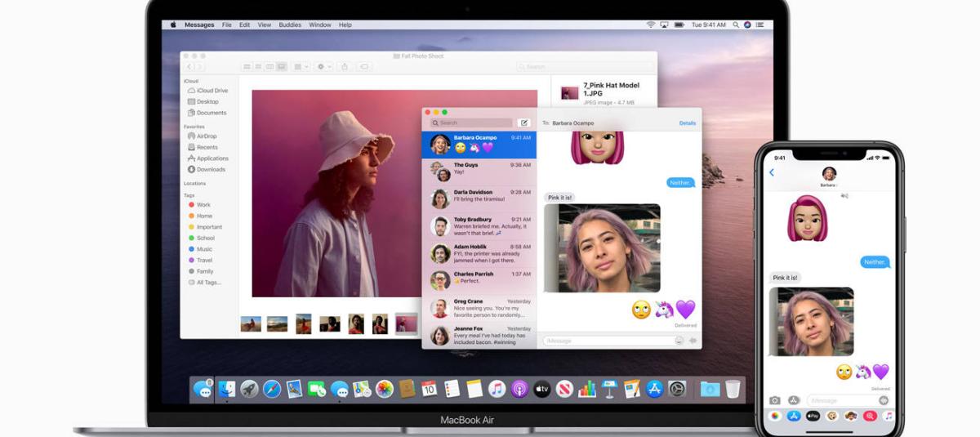The height and width of the screenshot is (437, 980).
Task: Open Maps icon in the Dock
Action: [x=362, y=389]
